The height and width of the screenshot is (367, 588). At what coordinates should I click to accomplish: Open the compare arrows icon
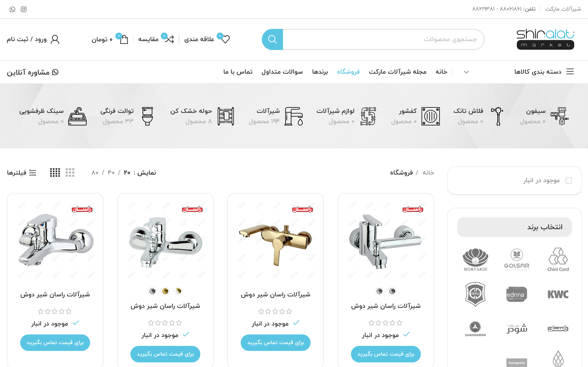point(169,39)
